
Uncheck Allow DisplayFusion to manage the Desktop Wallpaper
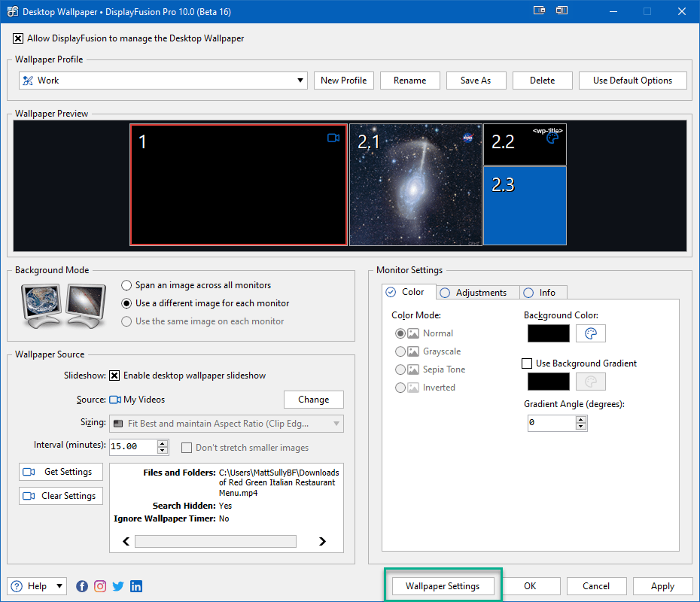click(17, 38)
